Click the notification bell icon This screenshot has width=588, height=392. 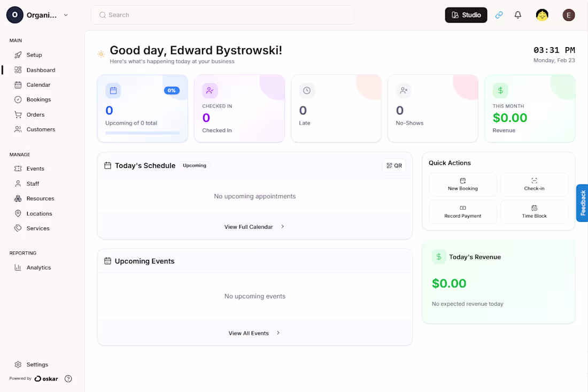(517, 15)
